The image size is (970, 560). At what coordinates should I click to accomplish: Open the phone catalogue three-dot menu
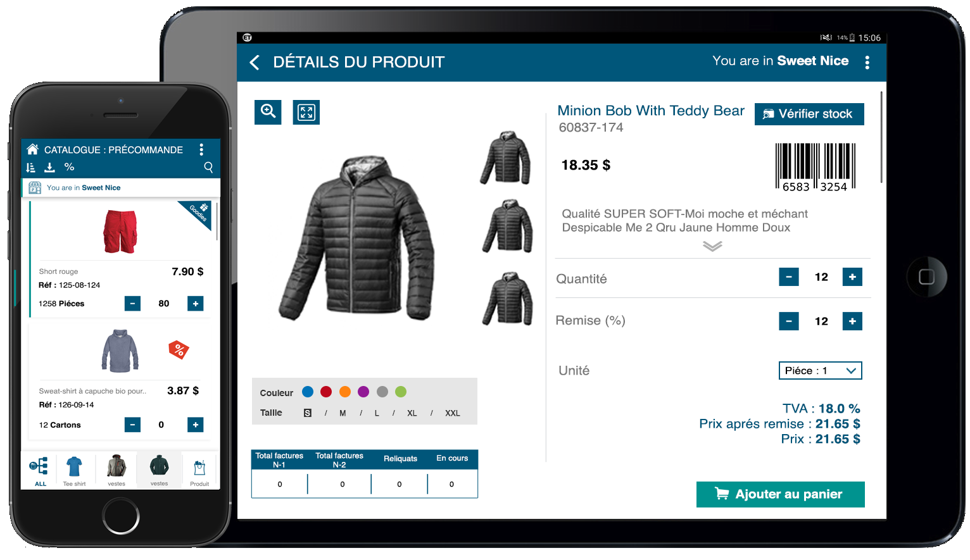point(201,149)
